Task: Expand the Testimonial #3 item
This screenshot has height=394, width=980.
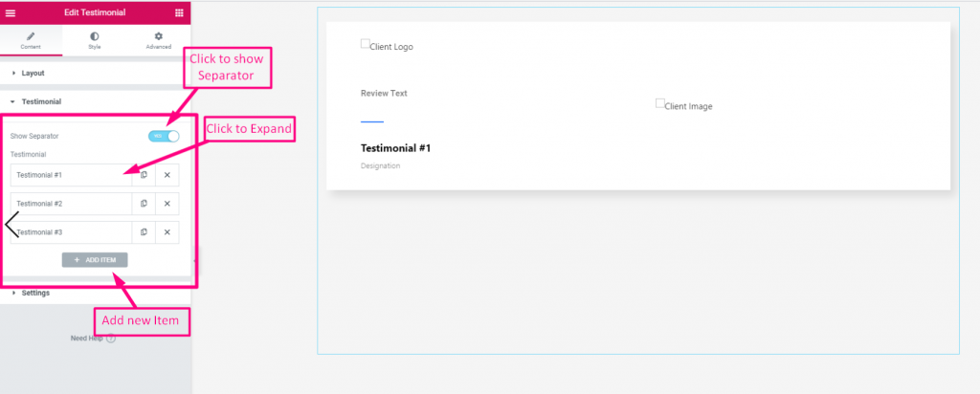Action: click(71, 232)
